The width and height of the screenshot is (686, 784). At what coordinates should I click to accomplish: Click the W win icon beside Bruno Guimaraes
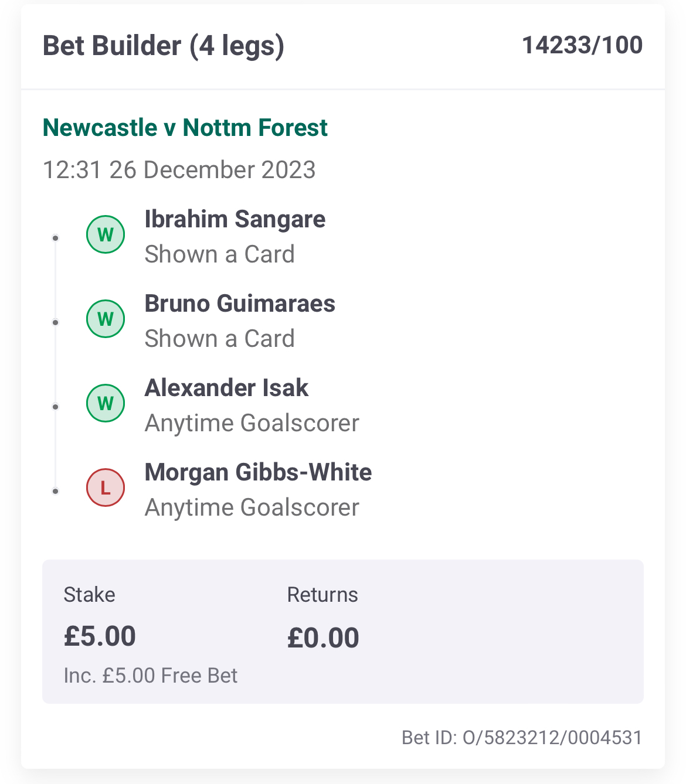click(x=106, y=319)
